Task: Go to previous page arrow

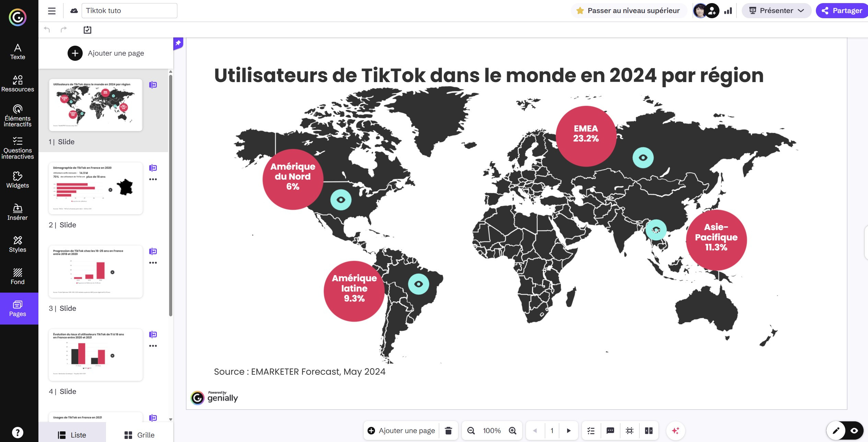Action: pos(535,431)
